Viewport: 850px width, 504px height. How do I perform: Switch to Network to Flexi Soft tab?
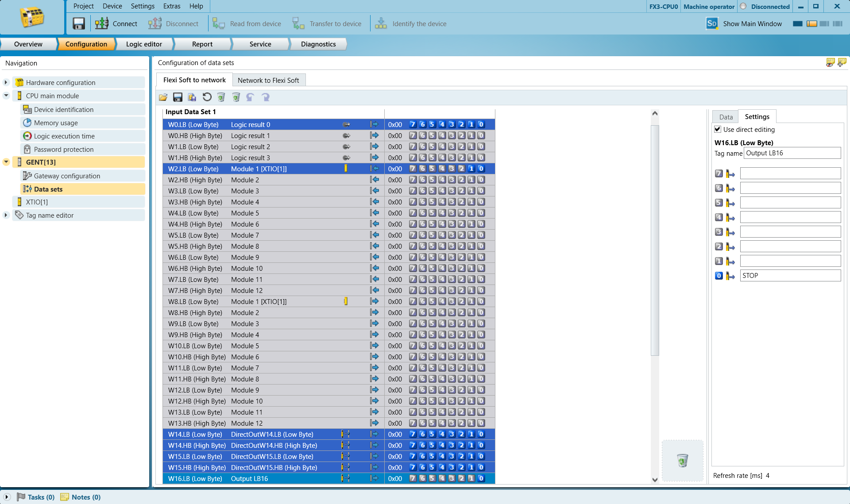click(x=268, y=80)
